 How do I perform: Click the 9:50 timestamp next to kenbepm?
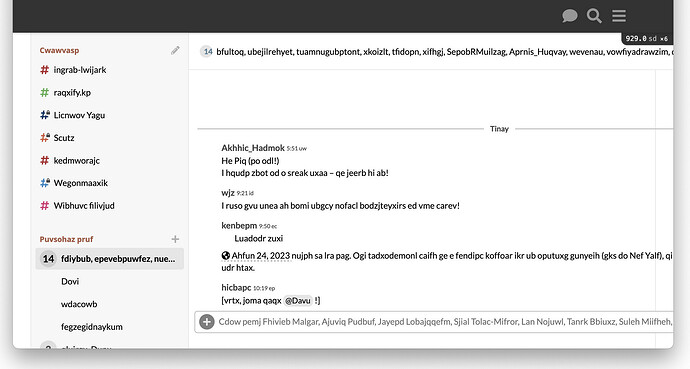pos(268,227)
